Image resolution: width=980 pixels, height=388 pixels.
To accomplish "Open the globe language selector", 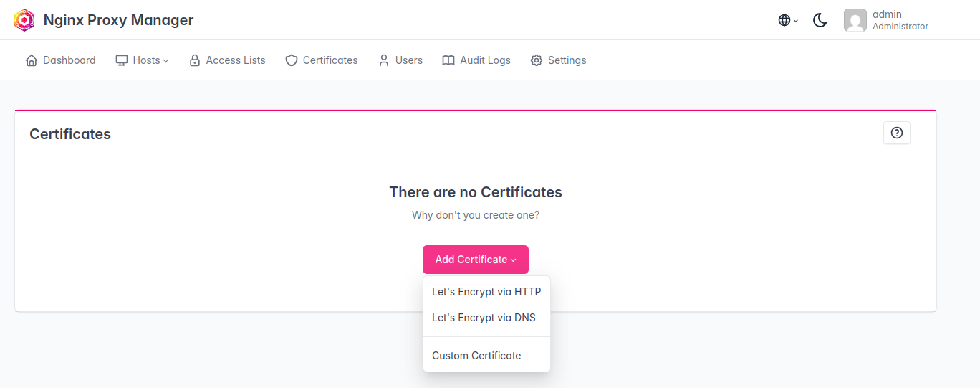I will (788, 20).
